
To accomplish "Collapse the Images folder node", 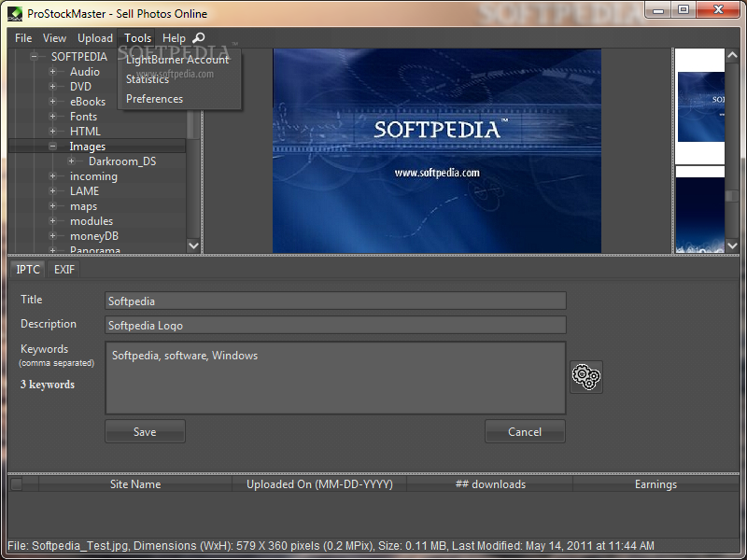I will (53, 147).
